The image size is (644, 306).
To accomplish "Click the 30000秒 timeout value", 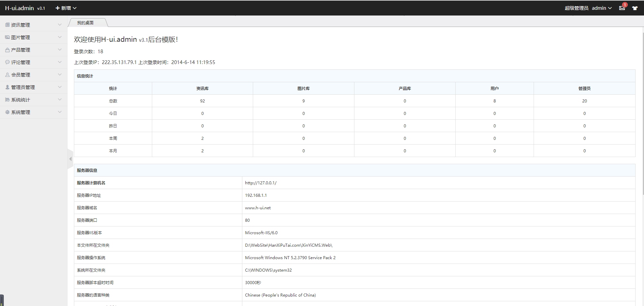I will 253,283.
